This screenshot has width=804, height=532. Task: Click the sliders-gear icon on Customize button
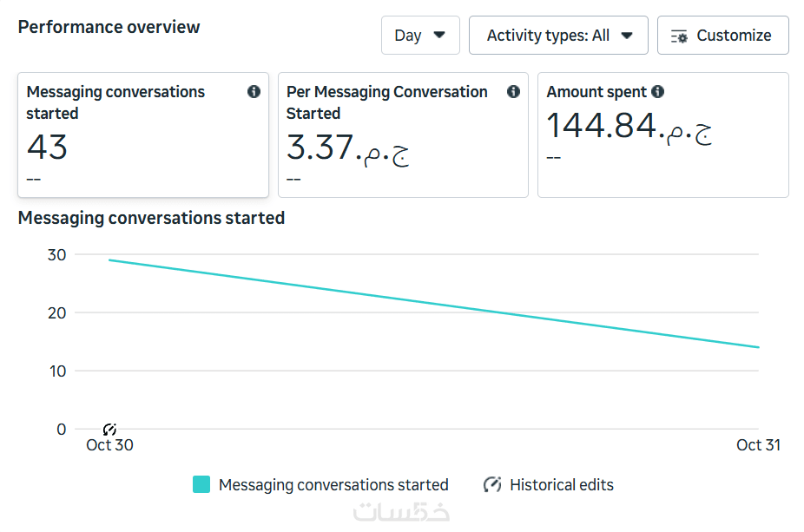click(679, 36)
